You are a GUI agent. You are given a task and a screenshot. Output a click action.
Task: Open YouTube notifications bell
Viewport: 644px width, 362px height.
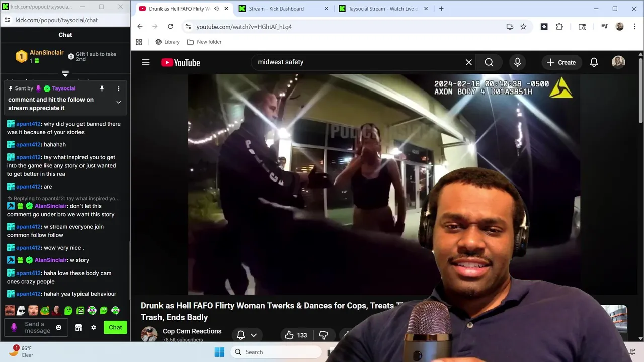tap(594, 62)
